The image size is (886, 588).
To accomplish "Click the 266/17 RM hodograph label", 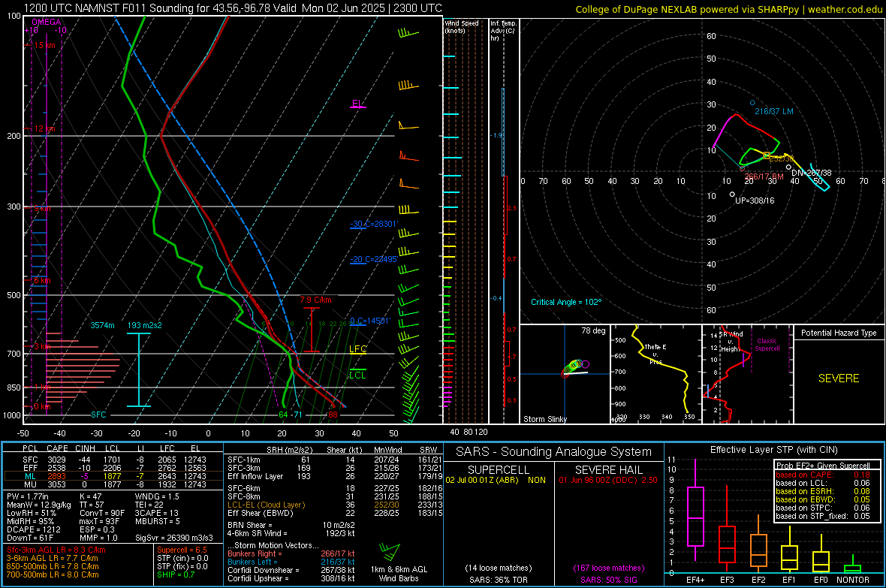I will point(764,177).
